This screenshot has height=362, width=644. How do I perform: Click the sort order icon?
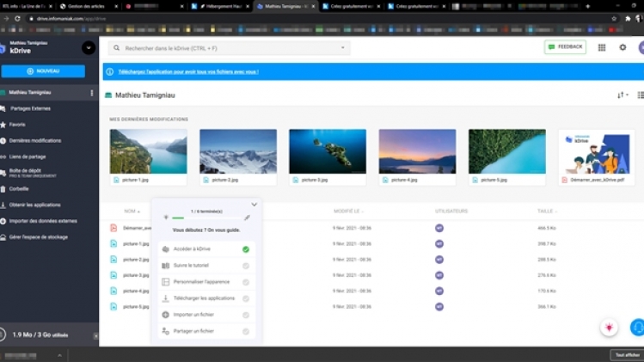[622, 95]
